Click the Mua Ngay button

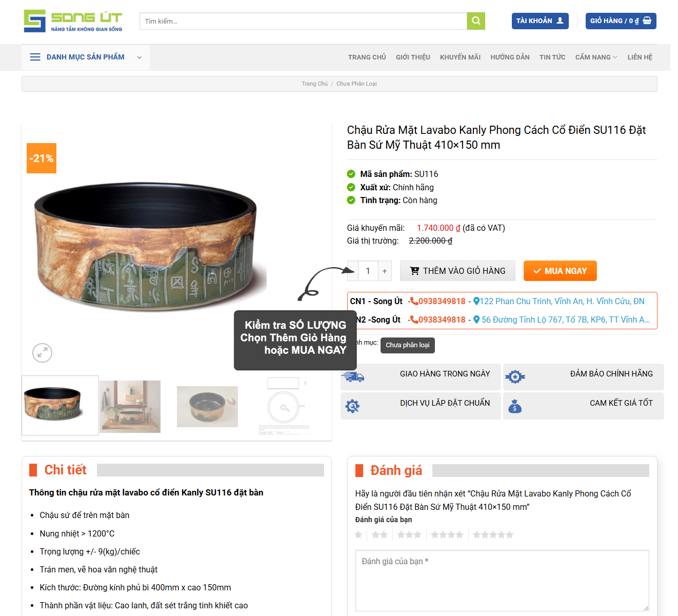560,271
